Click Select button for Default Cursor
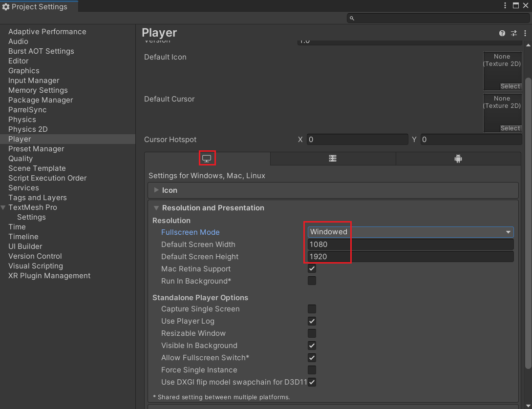Image resolution: width=532 pixels, height=409 pixels. pyautogui.click(x=510, y=128)
